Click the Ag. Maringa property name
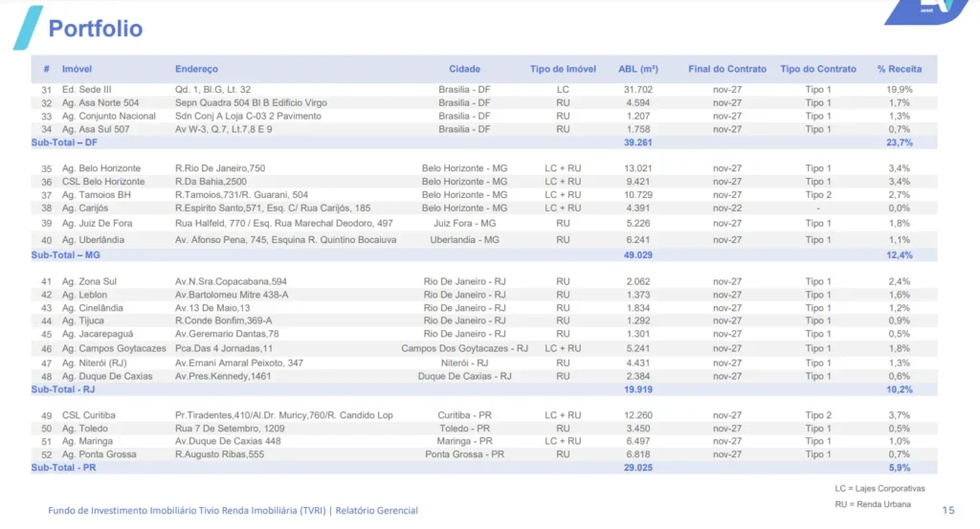Screen dimensions: 980x529 click(x=87, y=441)
